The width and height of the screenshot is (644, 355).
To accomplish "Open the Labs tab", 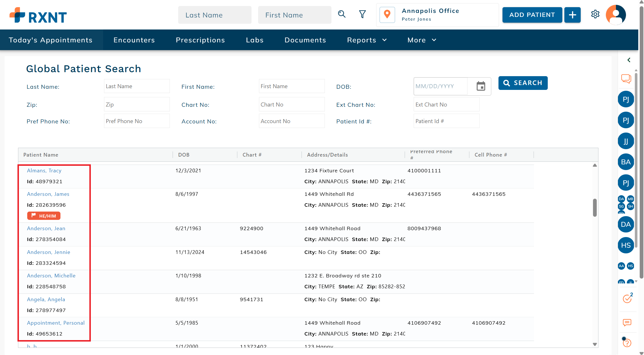I will [255, 40].
